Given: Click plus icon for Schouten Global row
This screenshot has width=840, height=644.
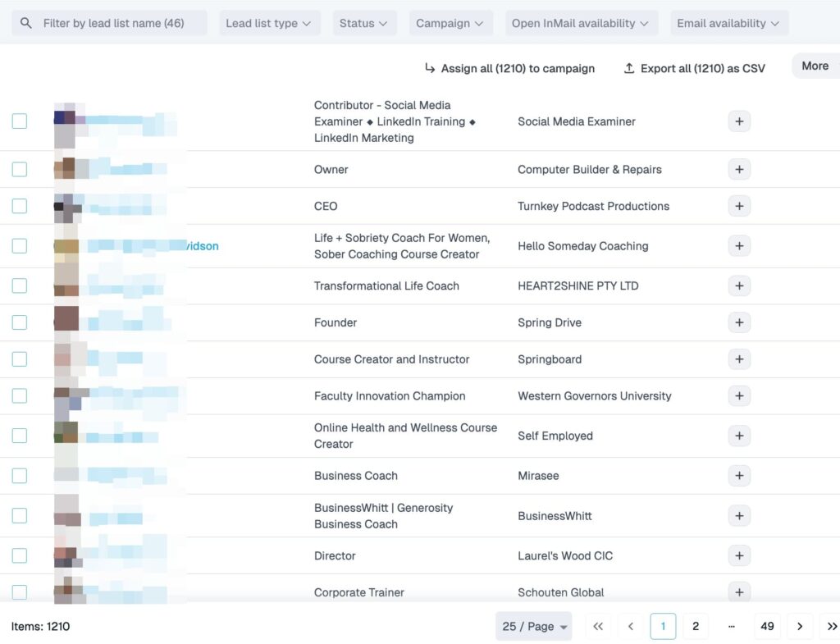Looking at the screenshot, I should coord(739,592).
